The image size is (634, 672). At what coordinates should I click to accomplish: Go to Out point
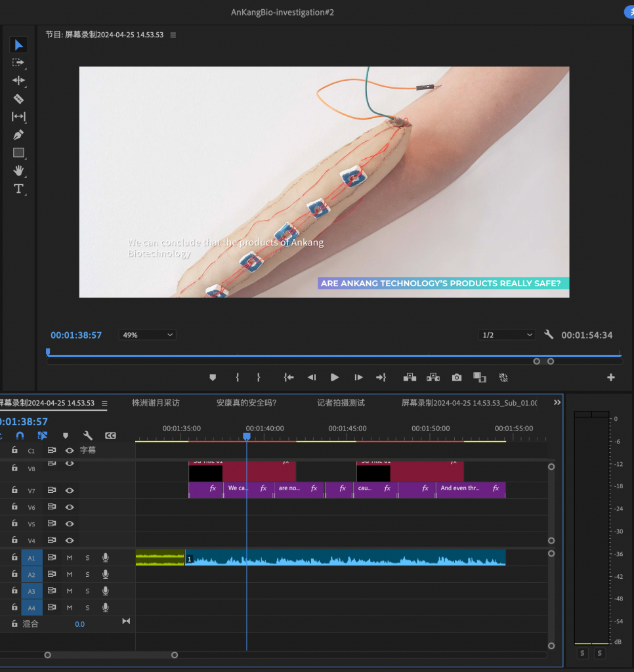381,377
